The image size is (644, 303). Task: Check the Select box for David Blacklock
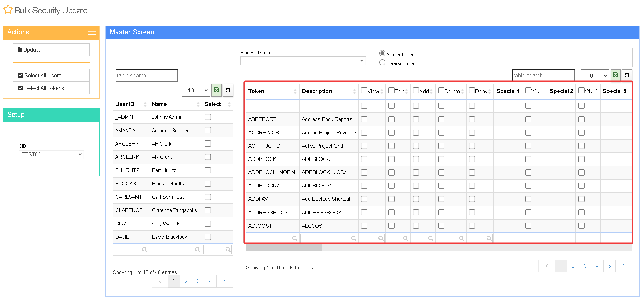point(208,237)
